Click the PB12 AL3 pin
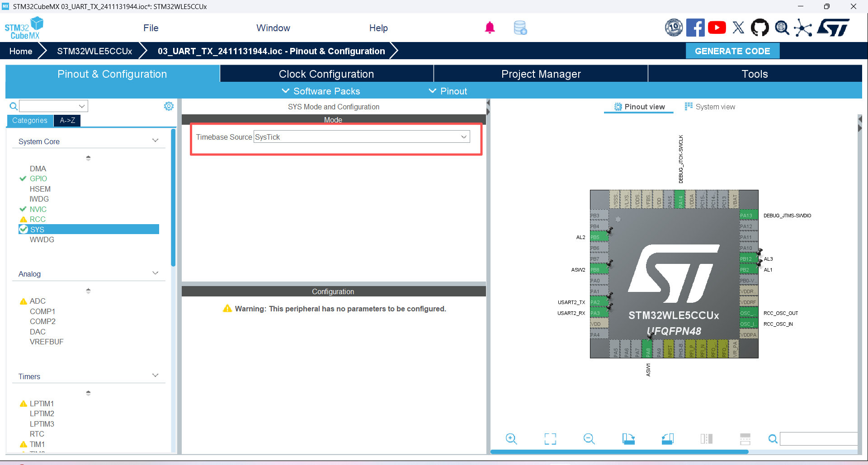Viewport: 868px width, 465px height. coord(749,259)
